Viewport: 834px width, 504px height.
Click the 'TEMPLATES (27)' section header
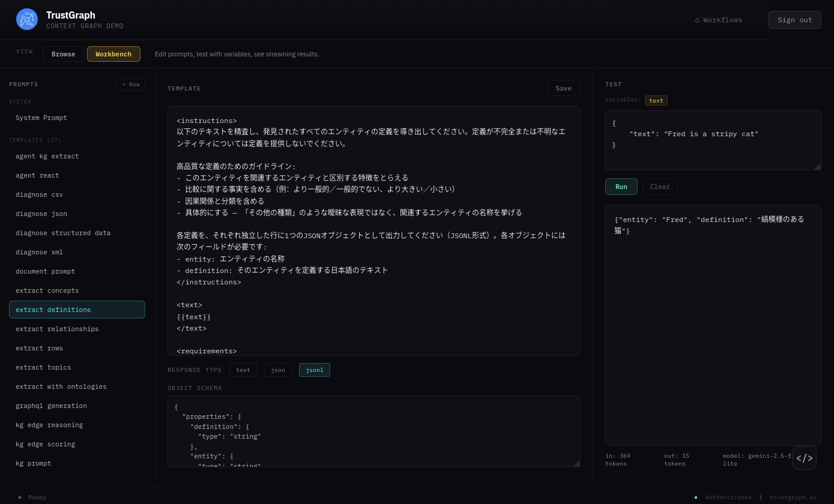35,140
